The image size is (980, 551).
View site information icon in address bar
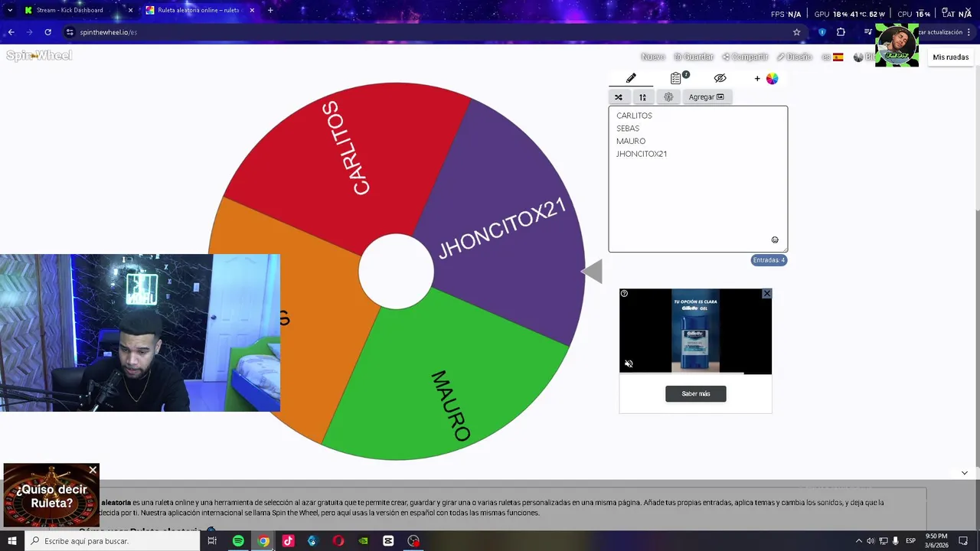tap(70, 32)
